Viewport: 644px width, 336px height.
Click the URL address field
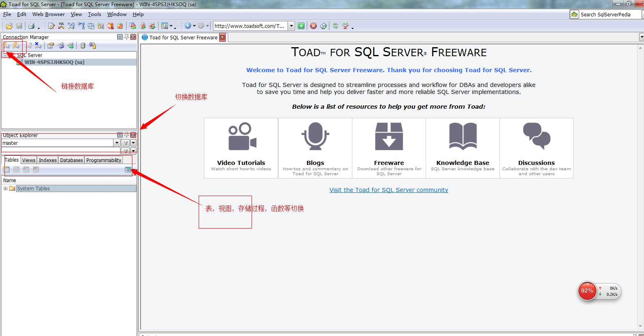(x=250, y=26)
